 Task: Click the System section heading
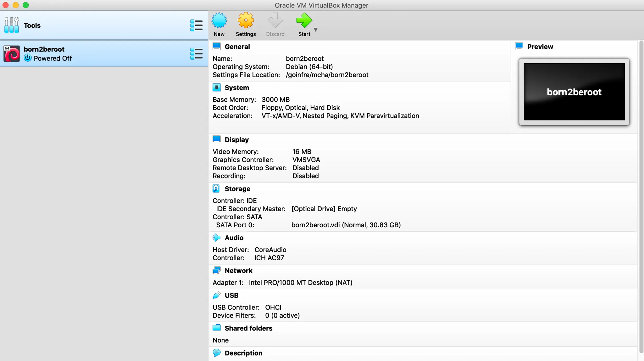point(236,88)
